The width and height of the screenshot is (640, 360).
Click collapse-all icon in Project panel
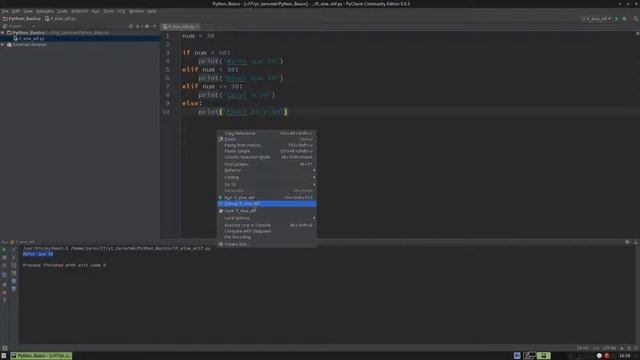139,26
